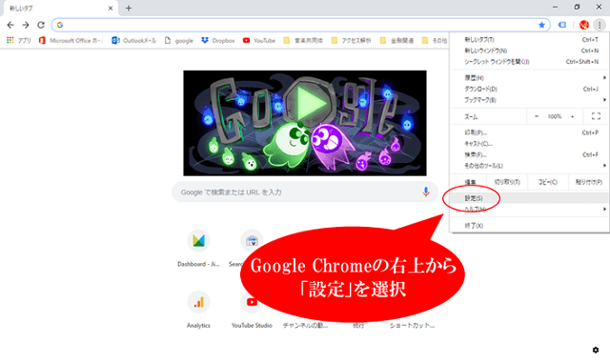Viewport: 610px width, 364px height.
Task: Click the browser forward arrow
Action: [x=26, y=25]
